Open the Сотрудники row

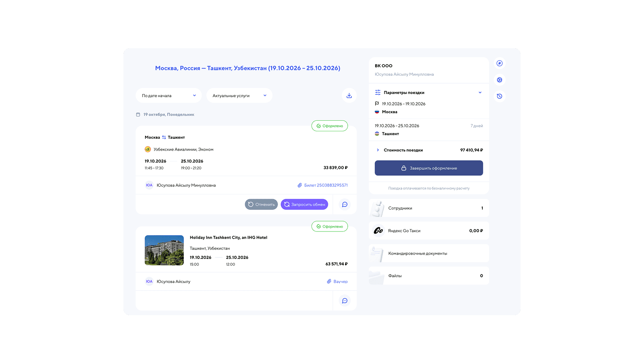point(429,208)
